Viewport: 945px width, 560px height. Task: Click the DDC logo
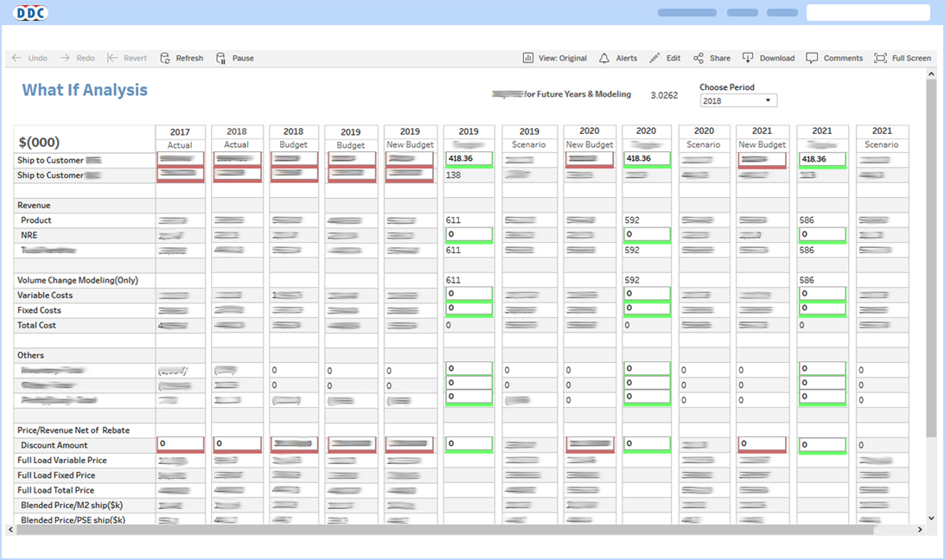click(x=31, y=13)
